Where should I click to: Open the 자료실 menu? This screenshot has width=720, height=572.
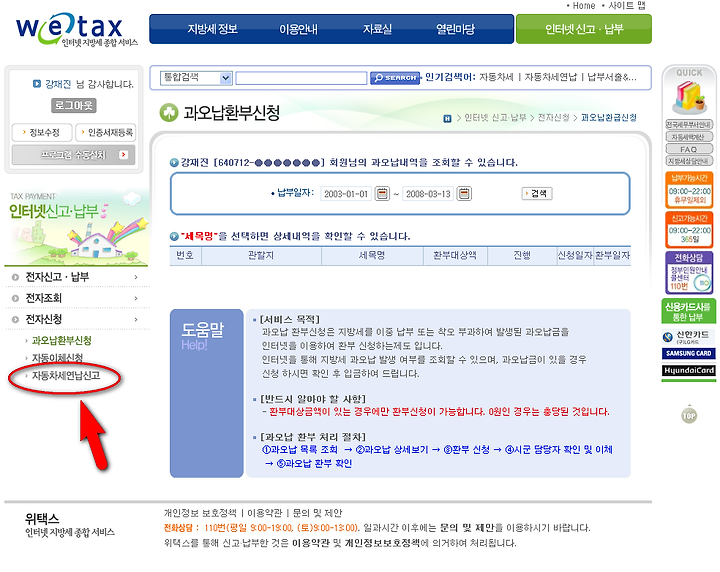(377, 29)
